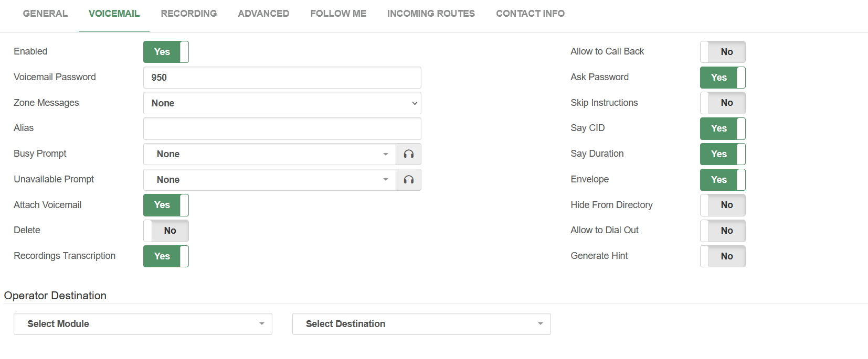Enable the Generate Hint toggle
This screenshot has height=359, width=868.
pyautogui.click(x=723, y=256)
